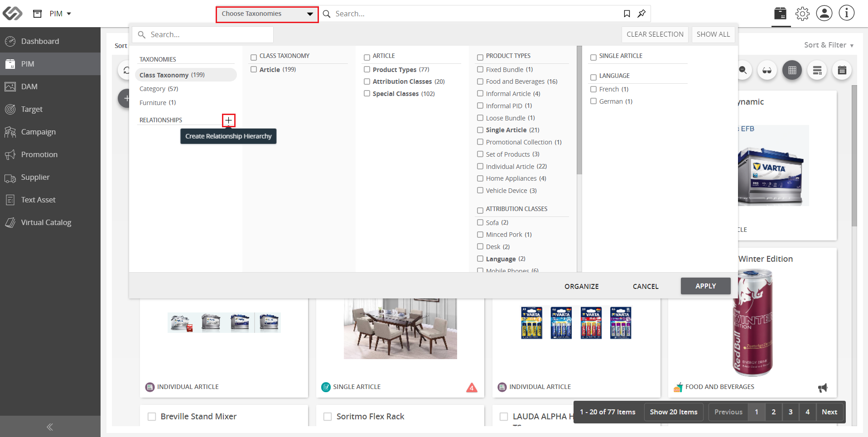Click the calendar view icon
The image size is (868, 437).
[842, 70]
